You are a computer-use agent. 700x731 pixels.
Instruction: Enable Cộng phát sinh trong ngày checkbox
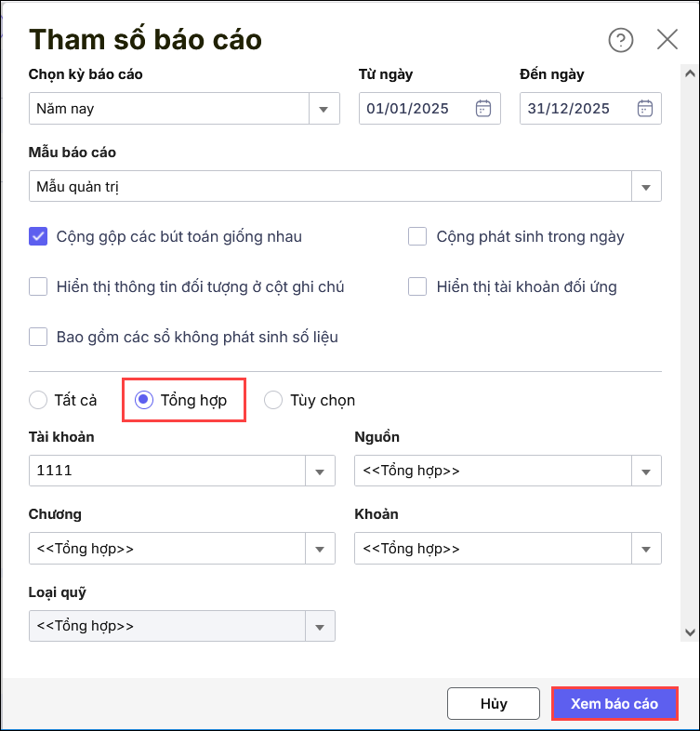tap(417, 236)
